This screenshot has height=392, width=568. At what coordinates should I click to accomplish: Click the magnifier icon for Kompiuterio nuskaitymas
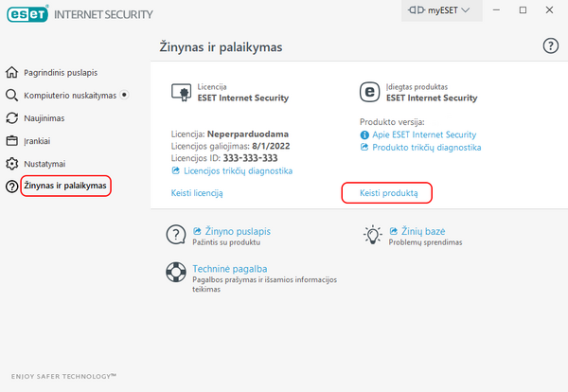coord(11,96)
